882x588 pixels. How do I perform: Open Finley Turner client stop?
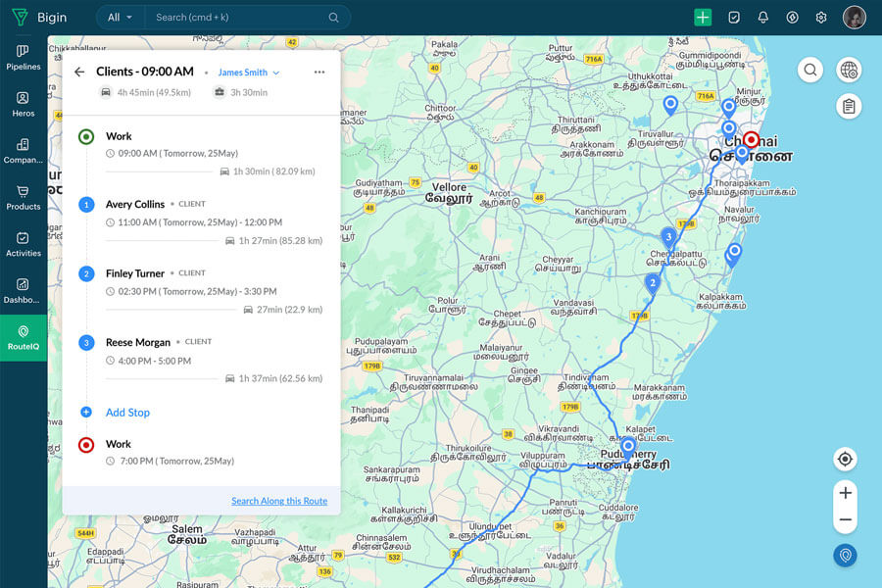pos(135,273)
